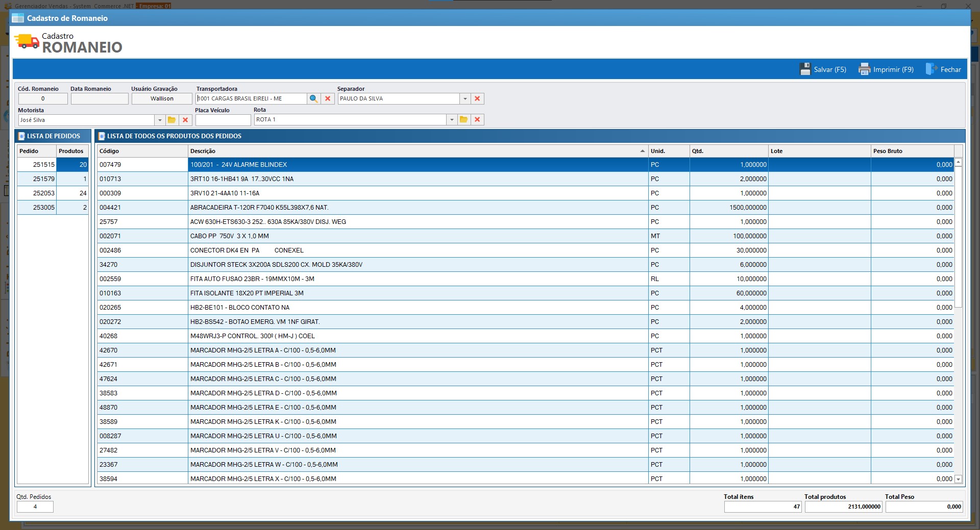Click the Data Romaneio field

(x=100, y=98)
